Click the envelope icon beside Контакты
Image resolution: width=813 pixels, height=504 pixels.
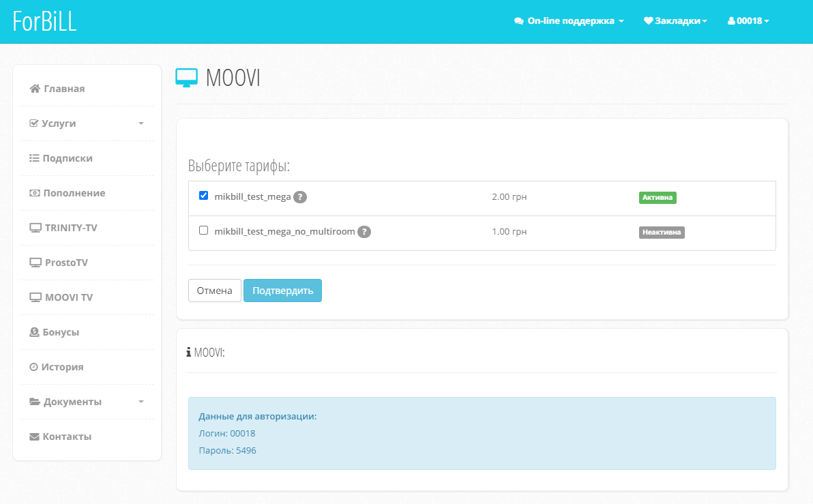click(34, 436)
